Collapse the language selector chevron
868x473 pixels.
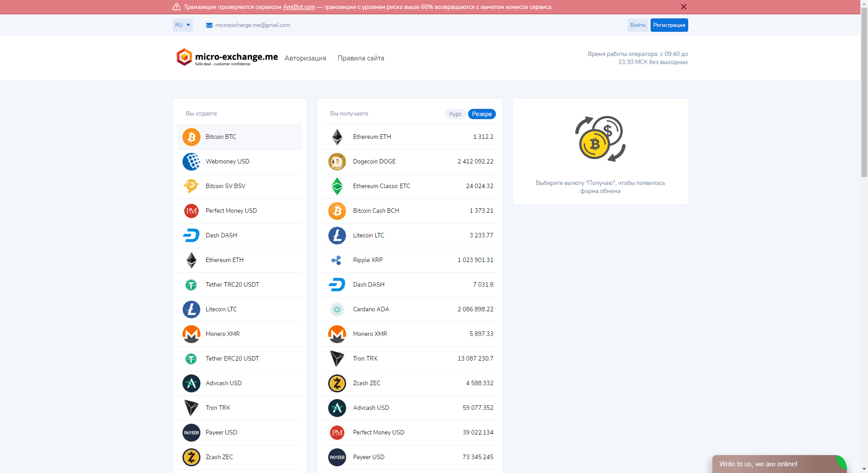coord(189,25)
